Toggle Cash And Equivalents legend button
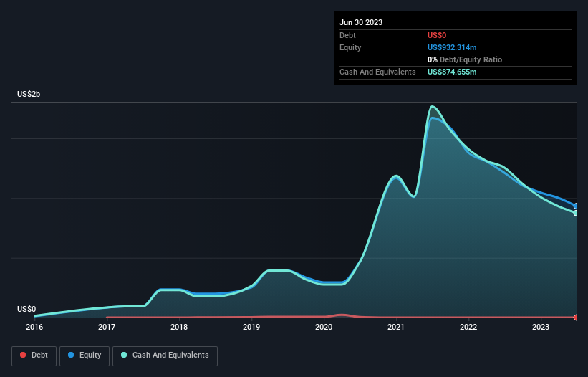This screenshot has width=588, height=377. click(165, 355)
